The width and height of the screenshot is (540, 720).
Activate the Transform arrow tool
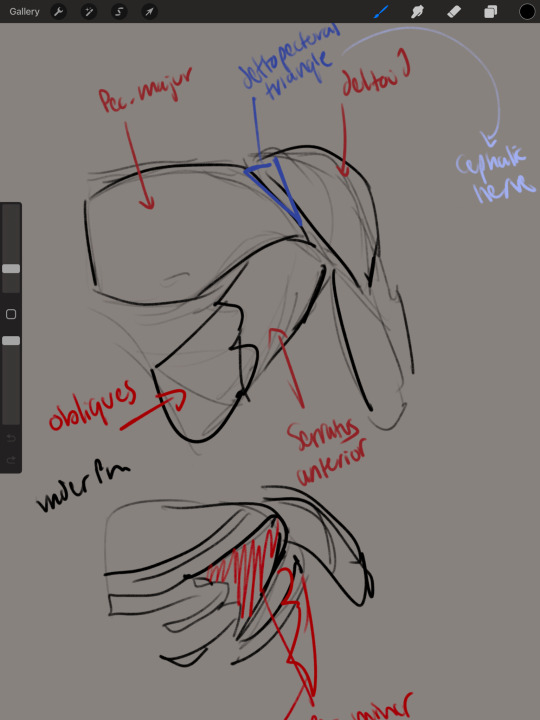150,11
